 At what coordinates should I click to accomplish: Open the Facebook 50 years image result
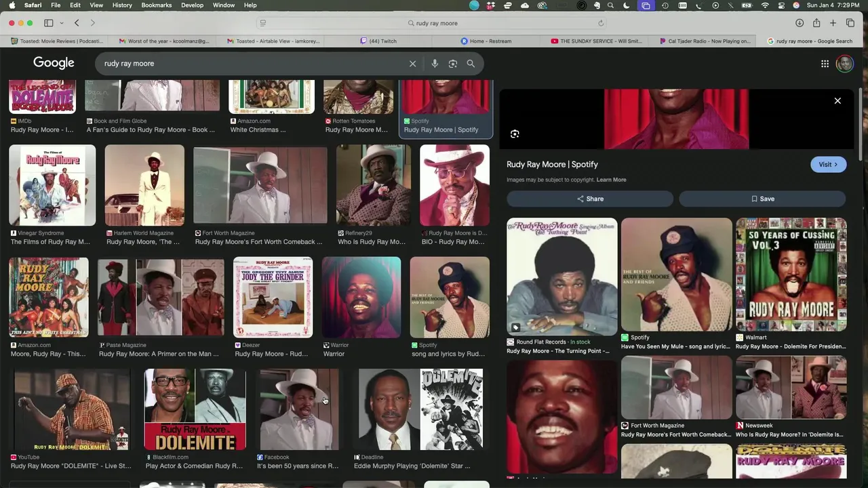(299, 409)
